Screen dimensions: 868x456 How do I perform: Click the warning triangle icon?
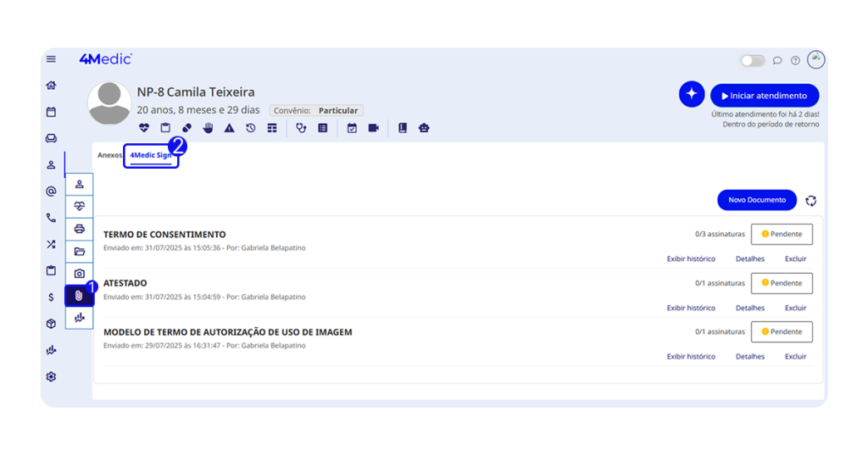point(229,128)
